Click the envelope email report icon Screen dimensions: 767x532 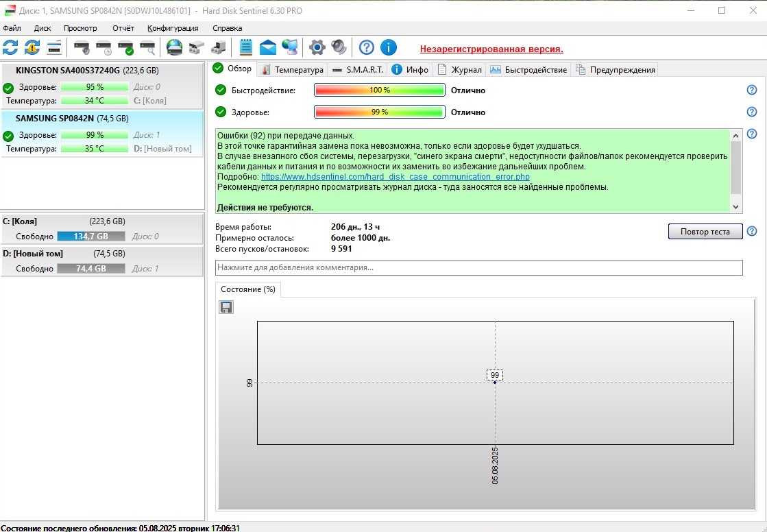coord(267,47)
